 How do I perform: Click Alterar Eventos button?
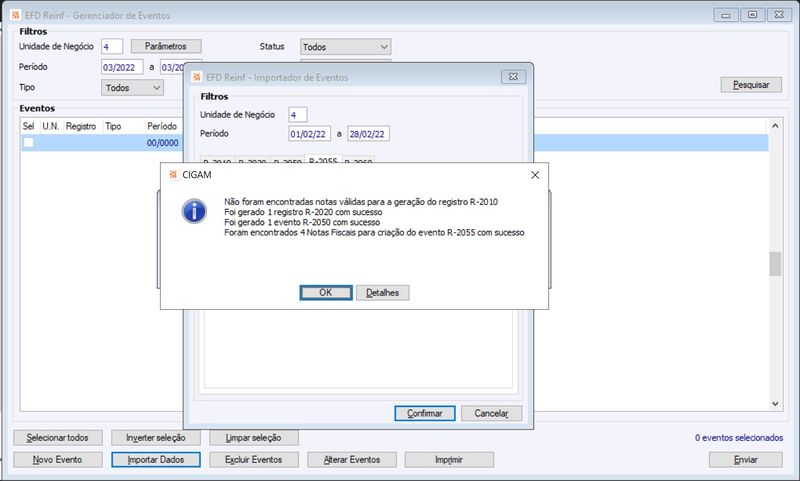coord(352,460)
